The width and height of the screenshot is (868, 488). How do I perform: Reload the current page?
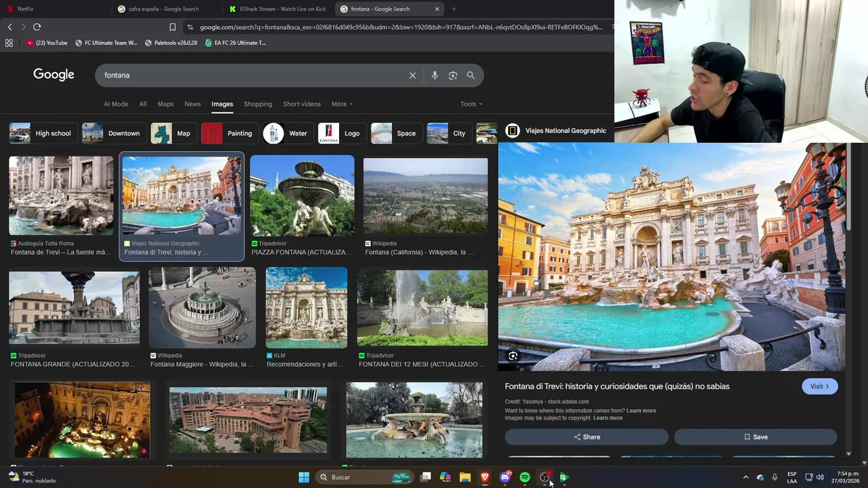(37, 27)
